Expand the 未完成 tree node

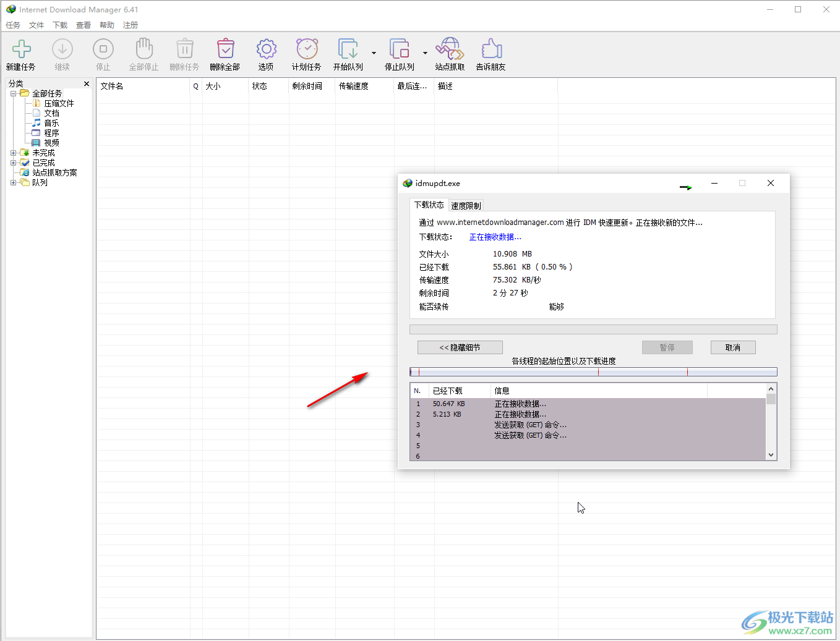pyautogui.click(x=14, y=153)
